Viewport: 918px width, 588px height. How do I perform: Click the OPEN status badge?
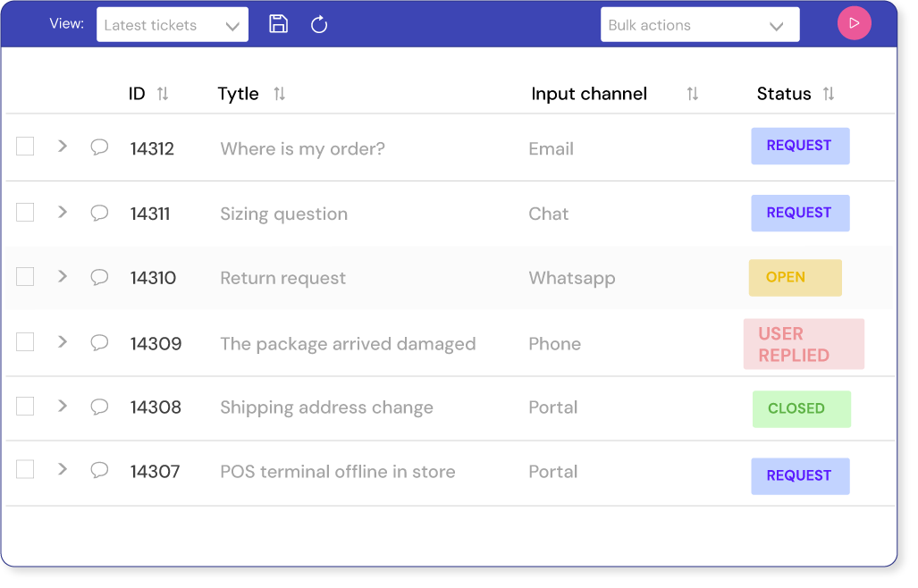click(795, 277)
